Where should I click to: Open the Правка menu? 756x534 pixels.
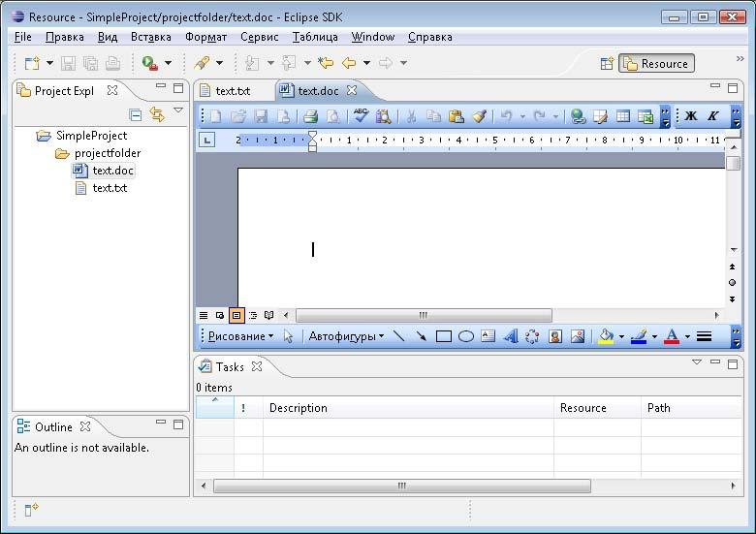point(65,37)
